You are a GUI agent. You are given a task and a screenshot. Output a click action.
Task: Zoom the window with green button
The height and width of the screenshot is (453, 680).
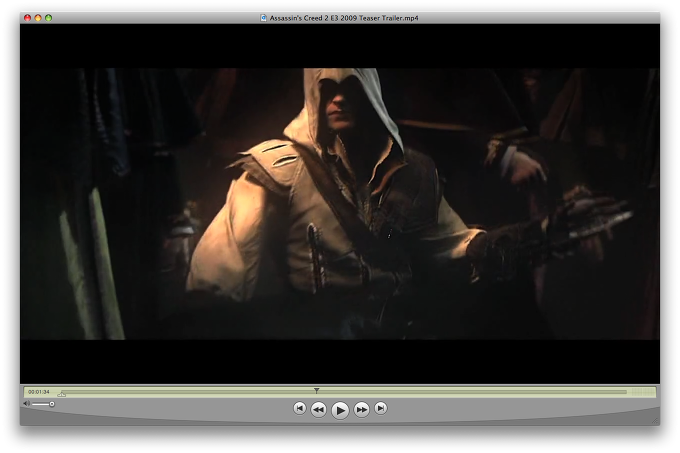(x=49, y=18)
